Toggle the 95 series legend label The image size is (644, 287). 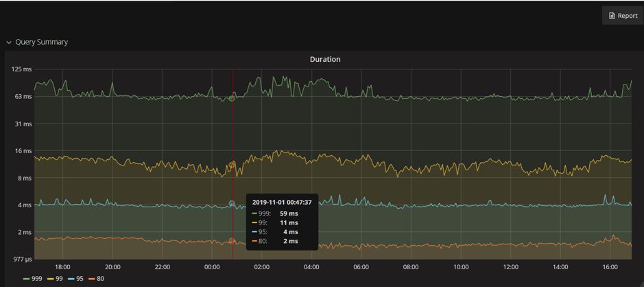point(80,279)
